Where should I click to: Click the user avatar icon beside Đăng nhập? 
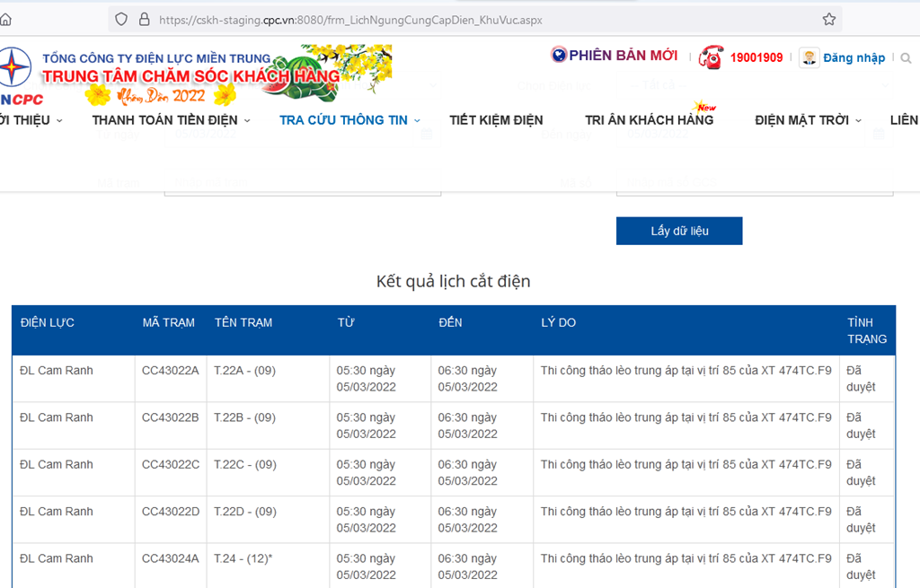tap(809, 57)
